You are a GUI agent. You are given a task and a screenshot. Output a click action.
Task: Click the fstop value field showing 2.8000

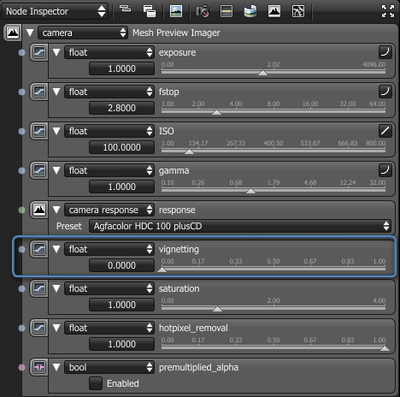pyautogui.click(x=122, y=108)
